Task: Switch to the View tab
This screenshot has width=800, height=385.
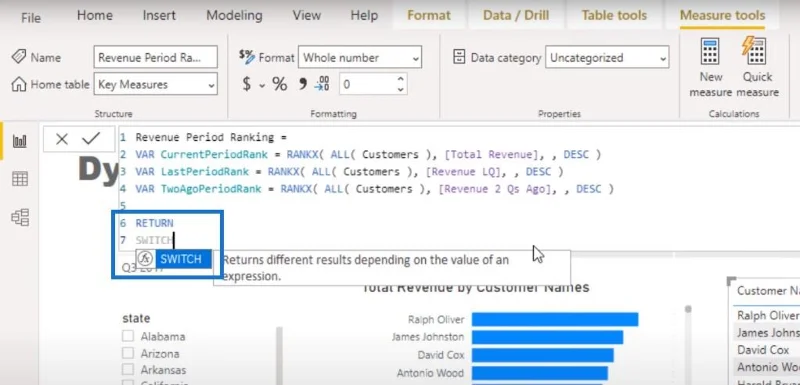Action: [x=307, y=15]
